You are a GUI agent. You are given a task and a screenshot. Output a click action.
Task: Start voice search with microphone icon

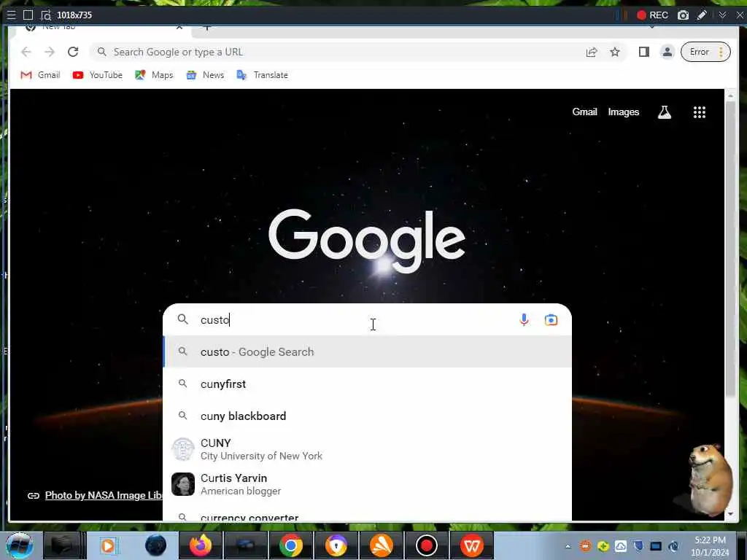(524, 320)
